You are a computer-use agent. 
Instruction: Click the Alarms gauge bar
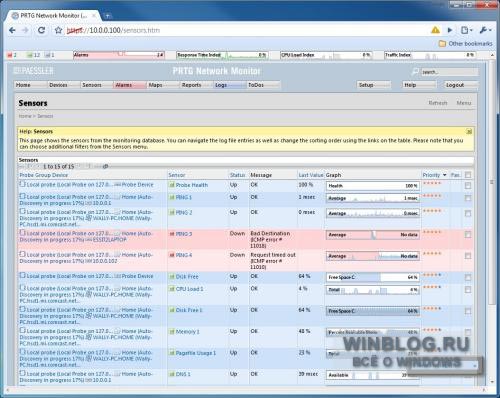(x=119, y=55)
